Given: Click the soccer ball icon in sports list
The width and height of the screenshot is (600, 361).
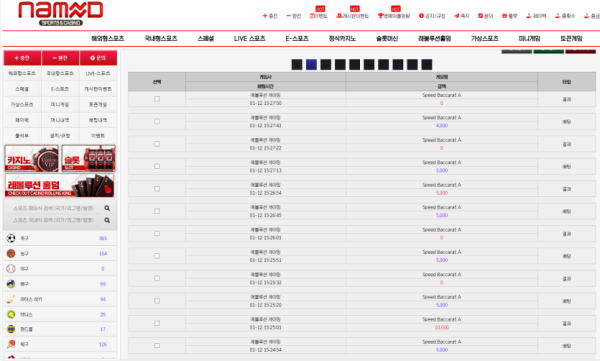Looking at the screenshot, I should click(11, 238).
